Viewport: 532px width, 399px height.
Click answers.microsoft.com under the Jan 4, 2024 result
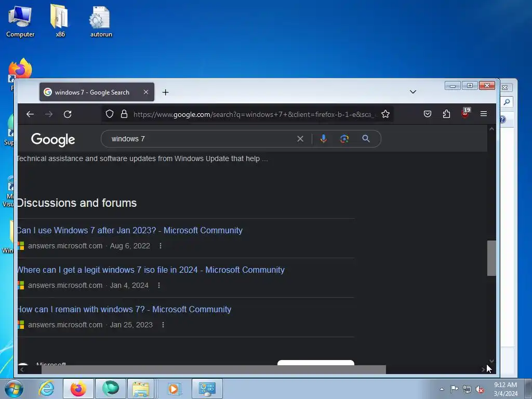(x=65, y=285)
